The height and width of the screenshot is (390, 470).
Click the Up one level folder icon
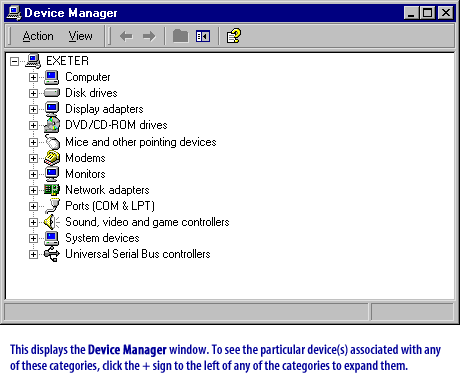pyautogui.click(x=180, y=36)
